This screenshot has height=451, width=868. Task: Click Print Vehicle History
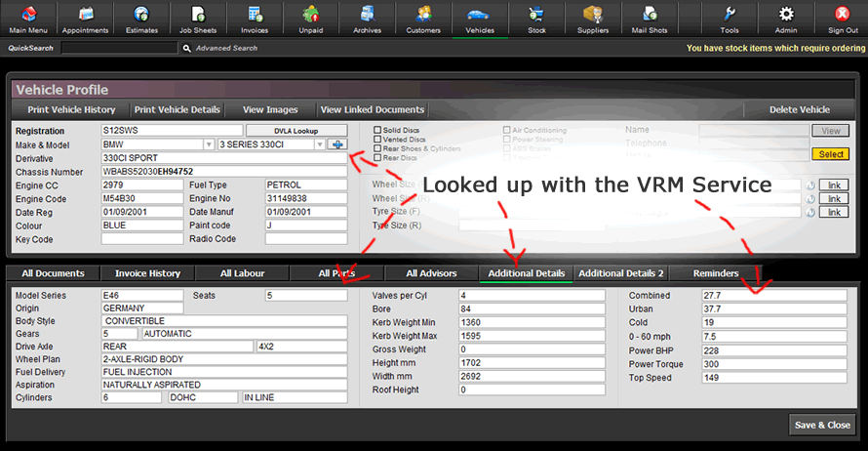pyautogui.click(x=71, y=109)
